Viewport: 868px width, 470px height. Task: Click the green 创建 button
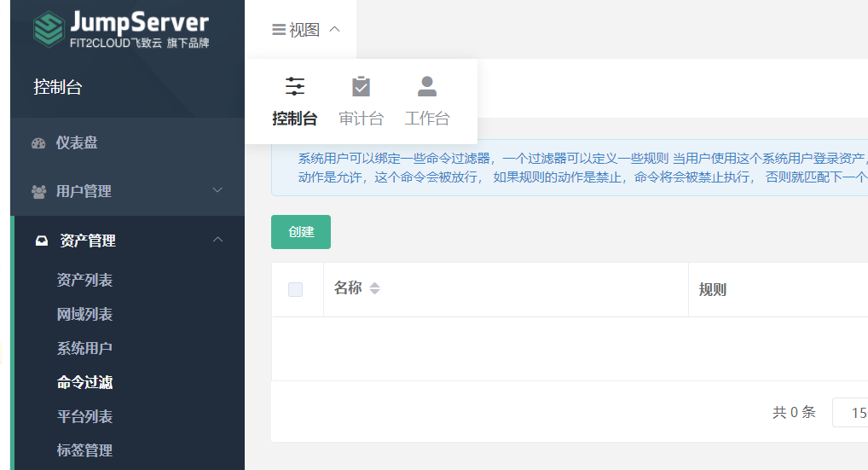301,232
